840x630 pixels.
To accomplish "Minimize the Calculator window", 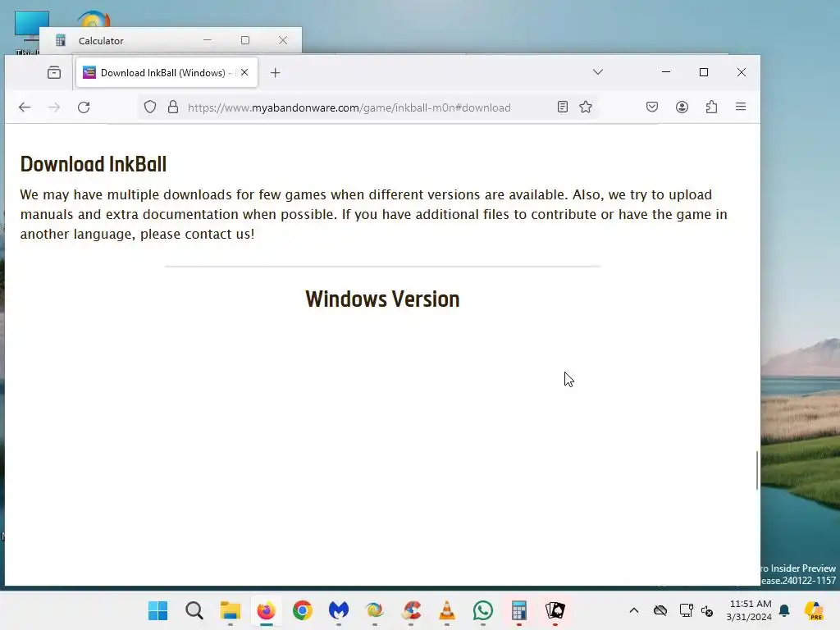I will pyautogui.click(x=208, y=40).
